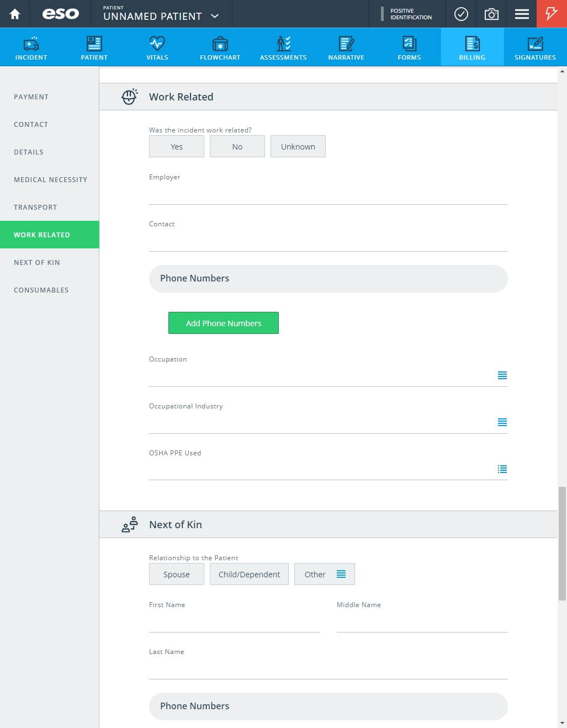567x728 pixels.
Task: Select Next of Kin in sidebar
Action: pos(37,262)
